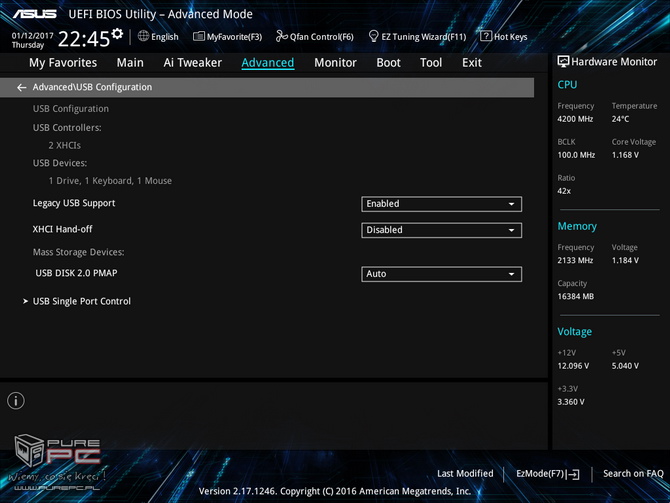Click the Qfan Control fan icon

(281, 36)
